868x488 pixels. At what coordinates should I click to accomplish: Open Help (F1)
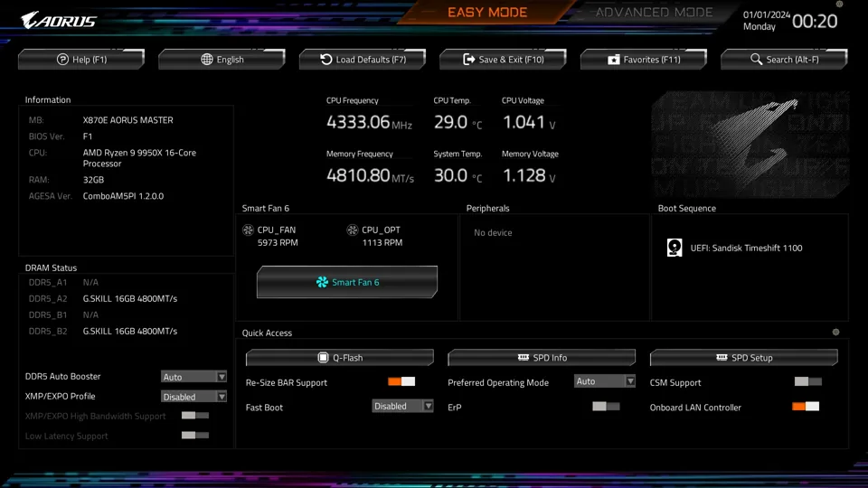pos(81,60)
